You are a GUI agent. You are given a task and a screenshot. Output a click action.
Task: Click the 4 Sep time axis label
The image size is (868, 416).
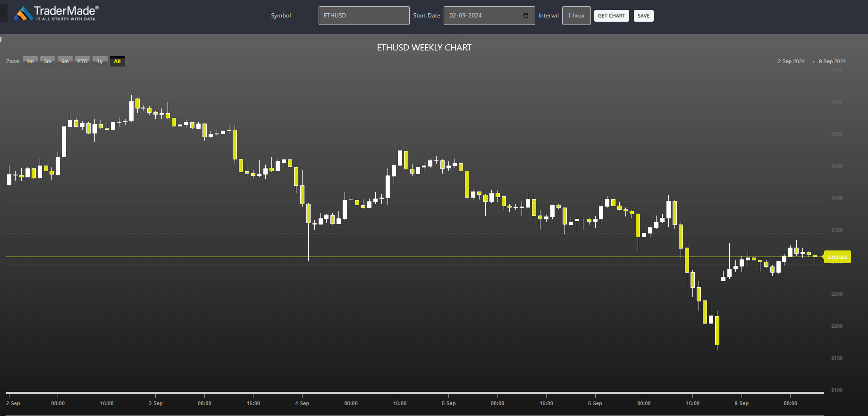tap(302, 403)
